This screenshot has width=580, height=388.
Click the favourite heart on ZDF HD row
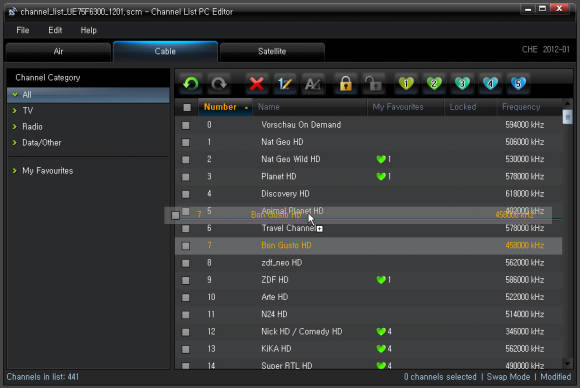[x=381, y=280]
